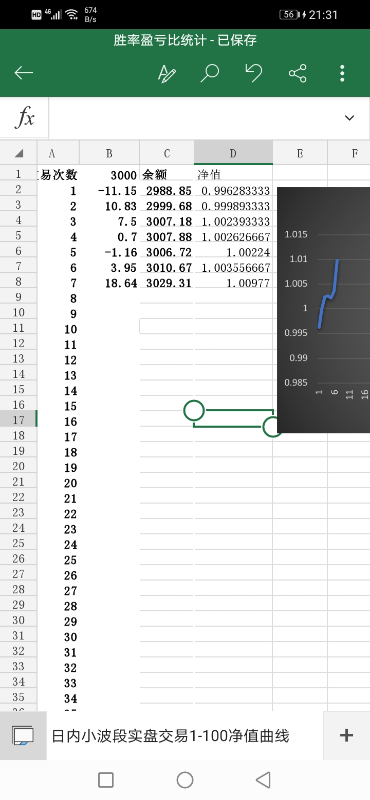Select column D header
The height and width of the screenshot is (800, 370).
[x=233, y=153]
